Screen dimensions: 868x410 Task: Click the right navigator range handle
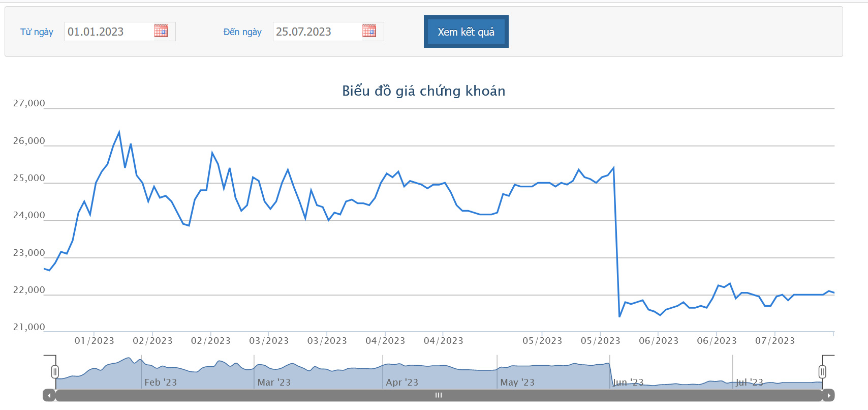coord(822,372)
